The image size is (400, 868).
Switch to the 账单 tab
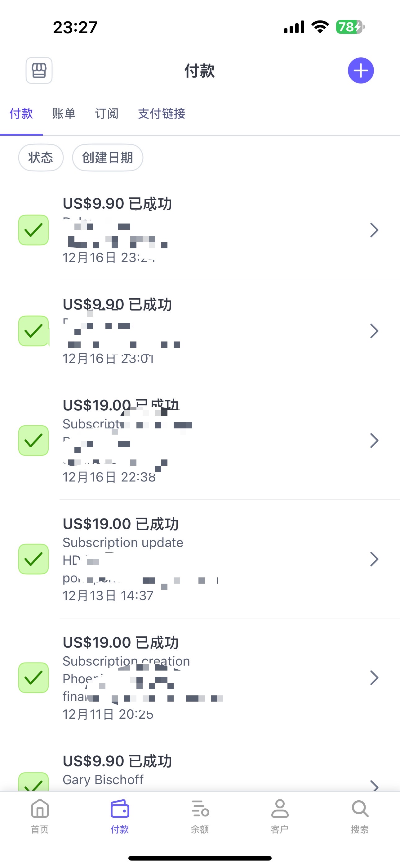coord(64,114)
